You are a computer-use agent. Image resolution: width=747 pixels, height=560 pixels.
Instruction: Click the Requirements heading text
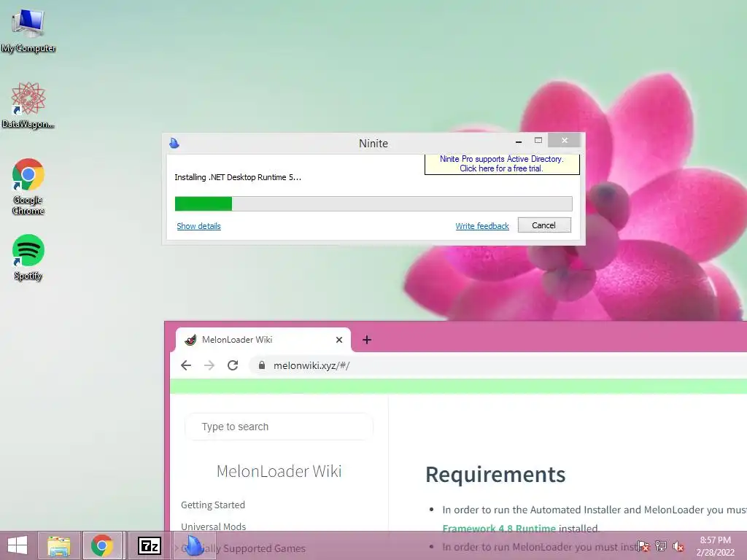tap(495, 474)
